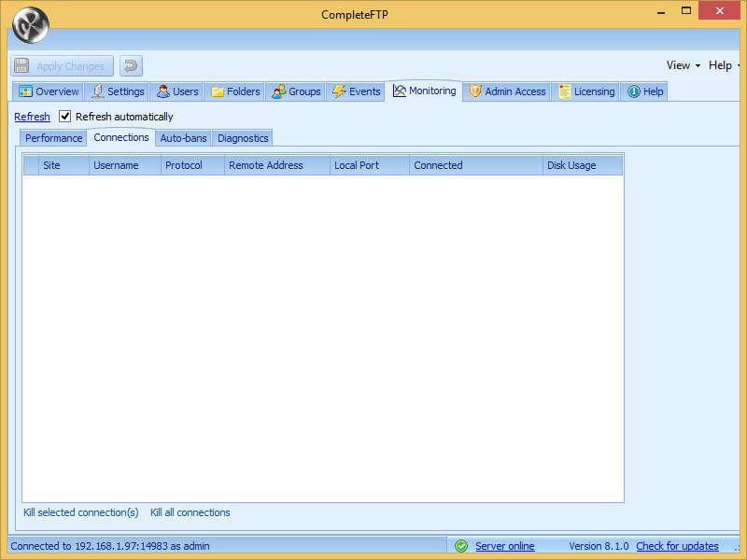Close the CompleteFTP window

coord(719,10)
